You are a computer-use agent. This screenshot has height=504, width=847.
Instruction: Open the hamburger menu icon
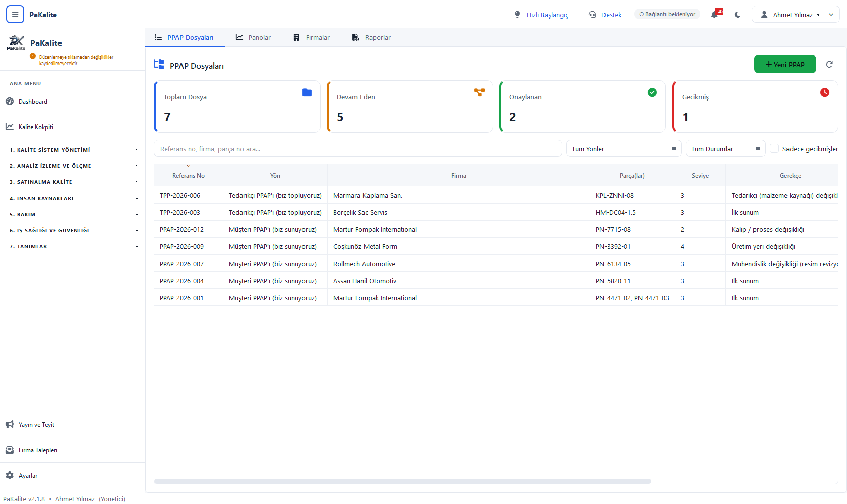(x=15, y=15)
